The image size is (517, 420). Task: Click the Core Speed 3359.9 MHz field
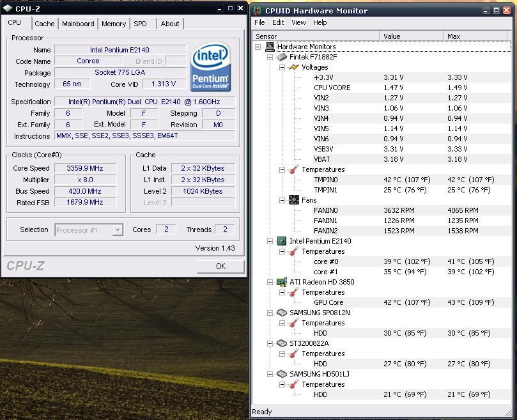point(85,168)
